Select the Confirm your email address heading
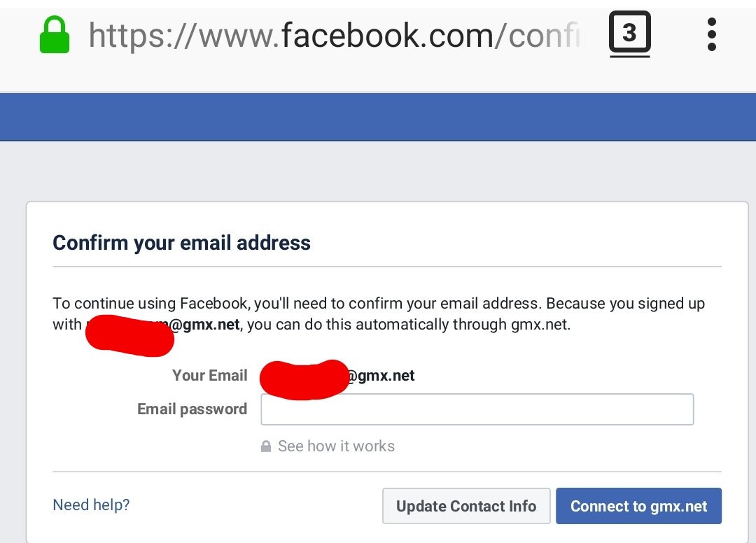This screenshot has height=543, width=756. (x=181, y=243)
